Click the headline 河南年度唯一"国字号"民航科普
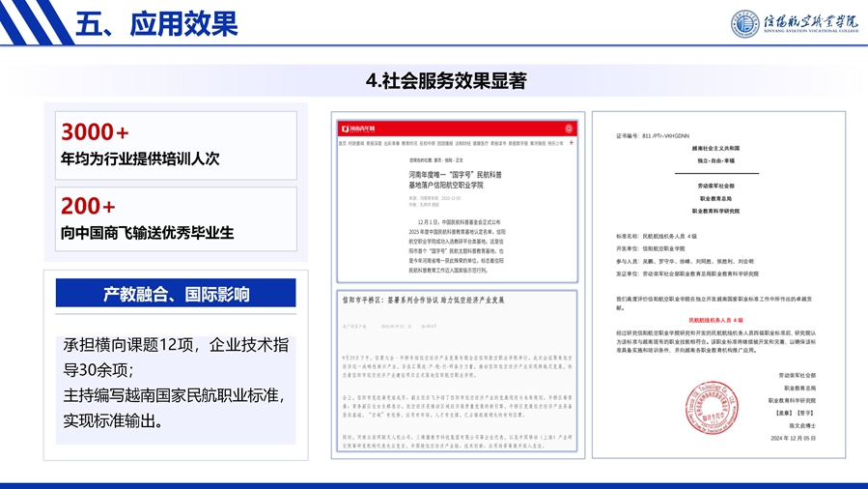This screenshot has height=489, width=868. click(x=455, y=175)
